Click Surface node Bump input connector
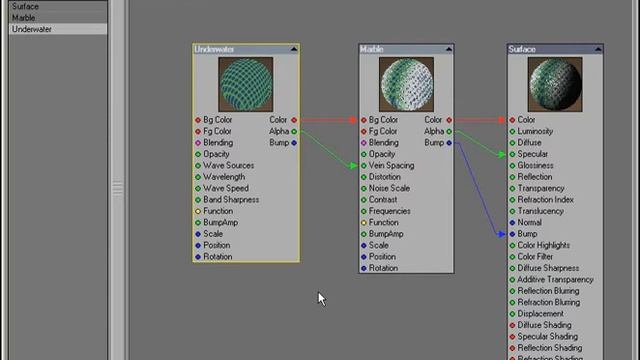The width and height of the screenshot is (640, 360). point(512,234)
